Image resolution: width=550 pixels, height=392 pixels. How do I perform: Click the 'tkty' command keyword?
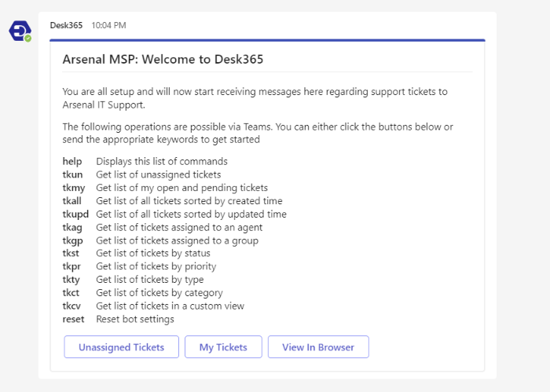point(71,280)
